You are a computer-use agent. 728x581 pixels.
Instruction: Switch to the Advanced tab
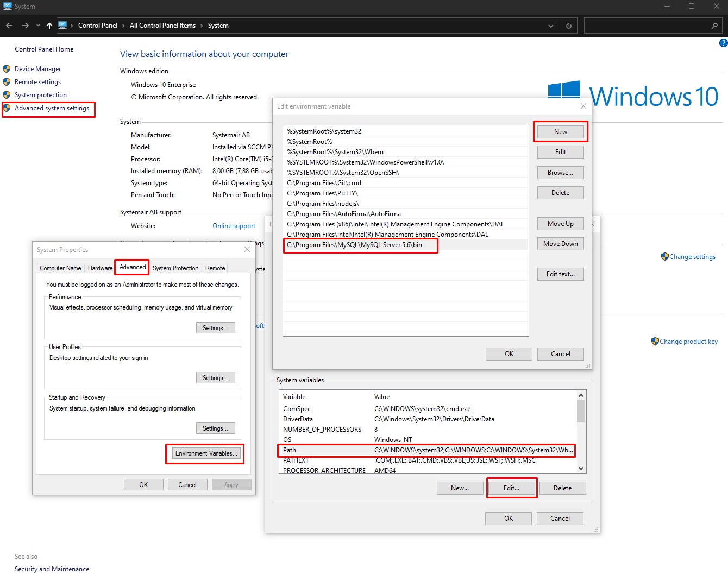(x=133, y=267)
